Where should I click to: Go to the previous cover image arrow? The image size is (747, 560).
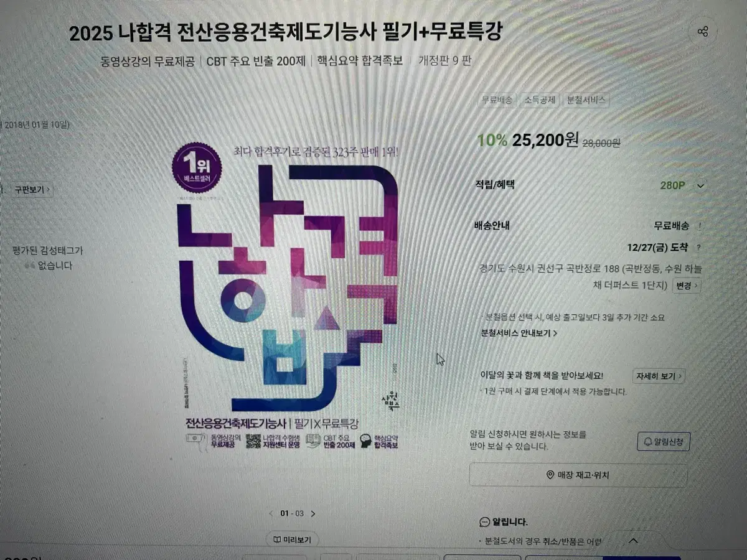click(x=271, y=514)
